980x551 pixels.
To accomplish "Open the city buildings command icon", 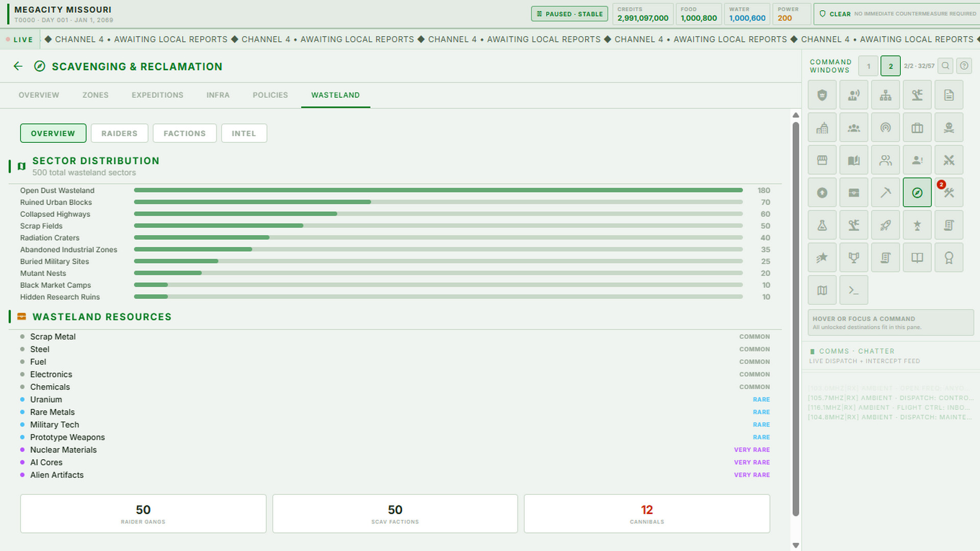I will (x=822, y=128).
